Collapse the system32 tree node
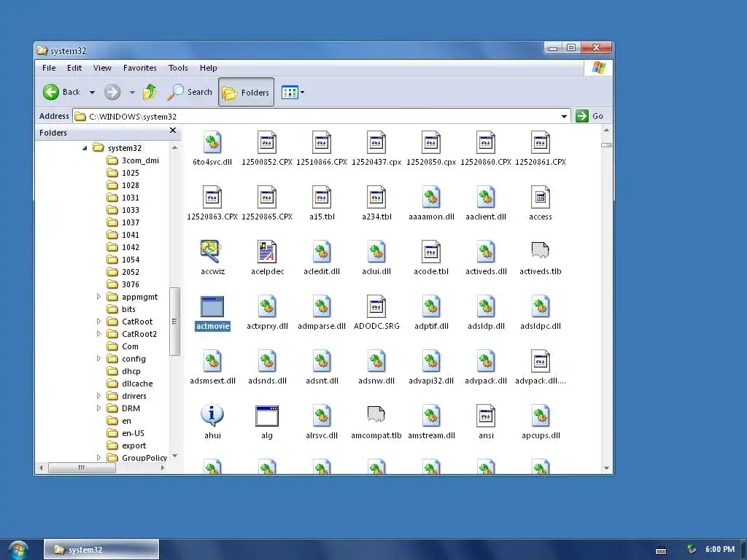Screen dimensions: 747x560 pos(85,148)
